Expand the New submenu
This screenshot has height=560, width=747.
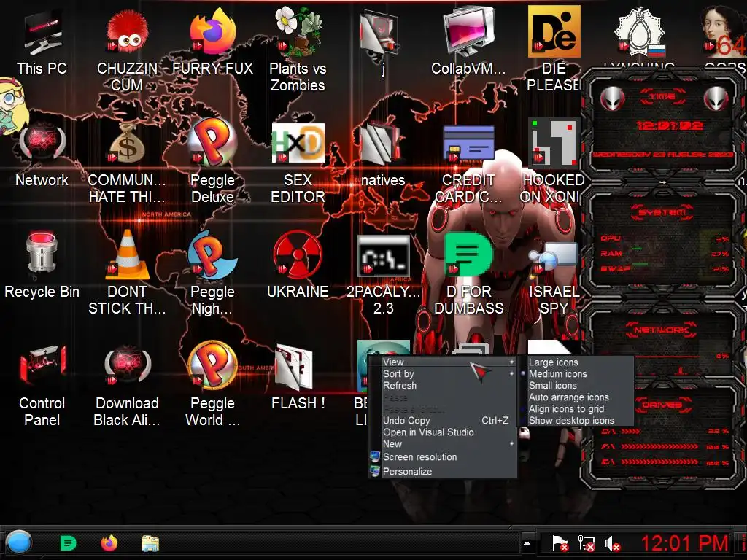(x=443, y=444)
